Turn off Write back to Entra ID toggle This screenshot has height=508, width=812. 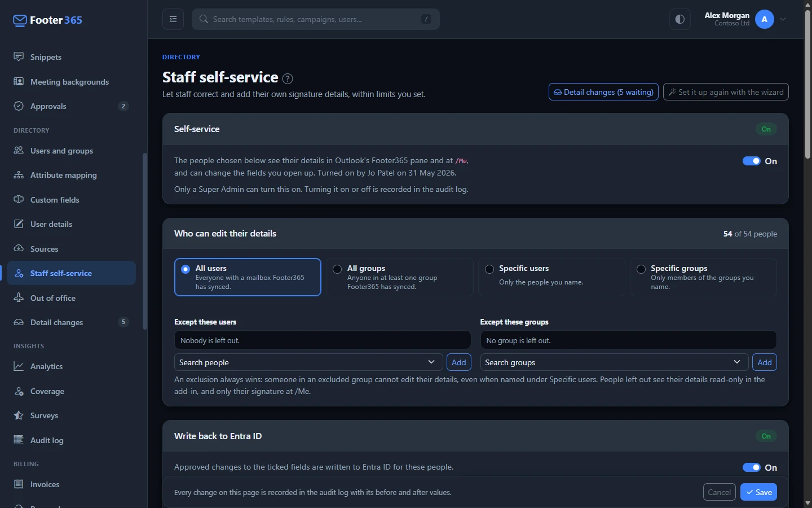751,467
